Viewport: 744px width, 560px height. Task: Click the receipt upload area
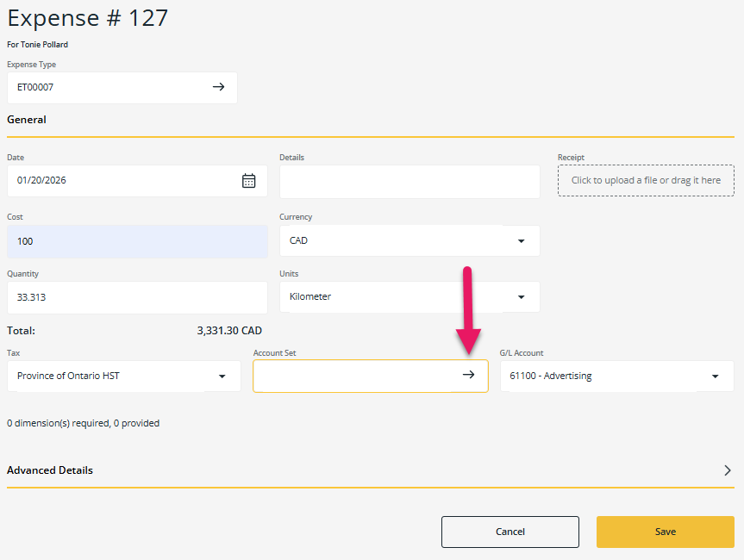(x=645, y=180)
